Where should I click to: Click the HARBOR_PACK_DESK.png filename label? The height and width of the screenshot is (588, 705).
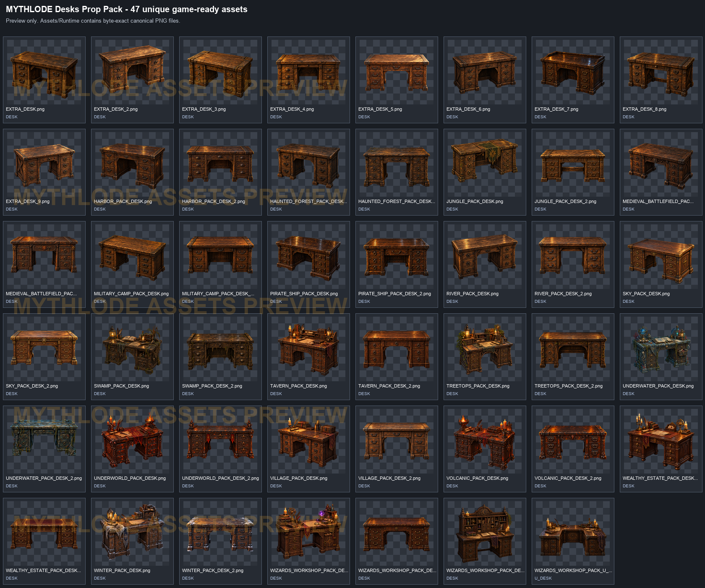(123, 201)
